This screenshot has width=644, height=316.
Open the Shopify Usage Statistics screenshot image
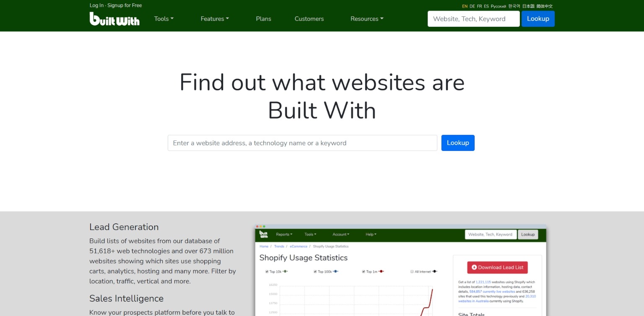point(401,270)
